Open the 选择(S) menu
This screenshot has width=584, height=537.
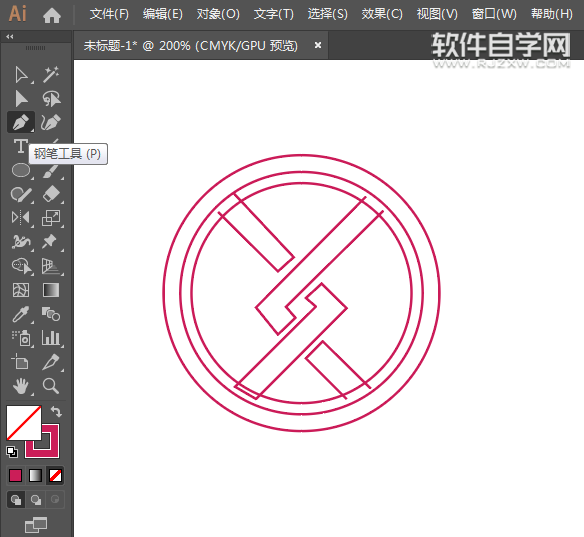tap(328, 14)
